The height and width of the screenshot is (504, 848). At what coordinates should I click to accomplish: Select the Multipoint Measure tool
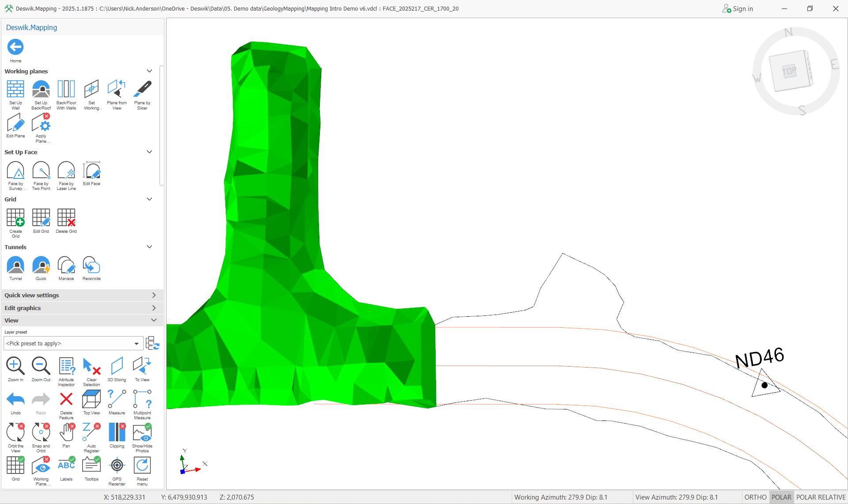pyautogui.click(x=142, y=405)
